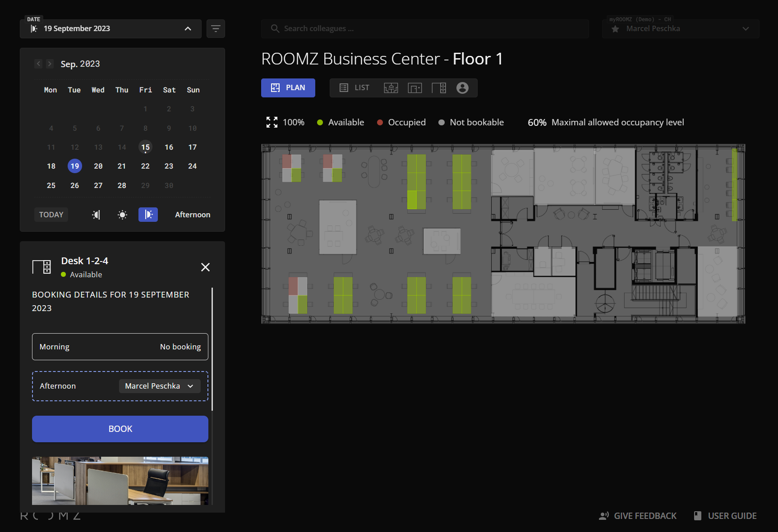Go to the next month in calendar
Screen dimensions: 778x532
(50, 64)
